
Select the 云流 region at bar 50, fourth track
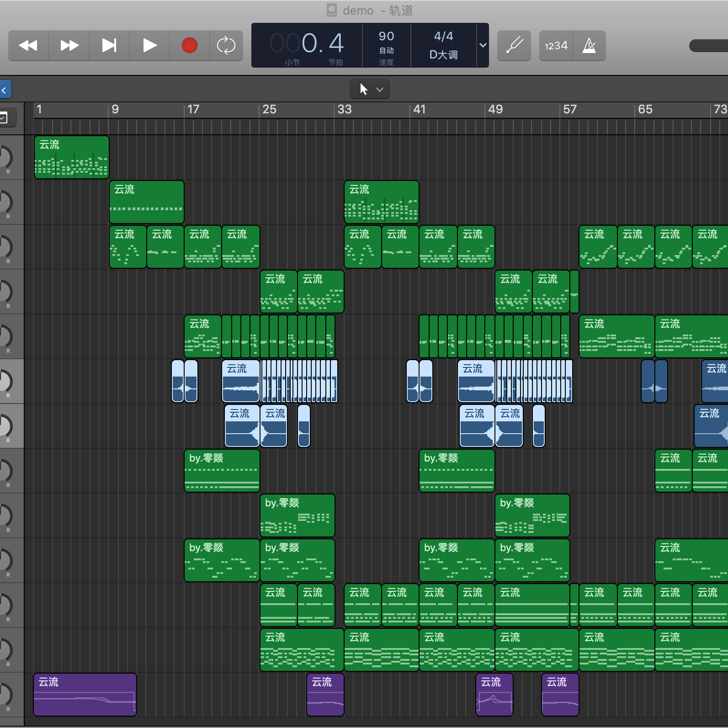[x=514, y=292]
